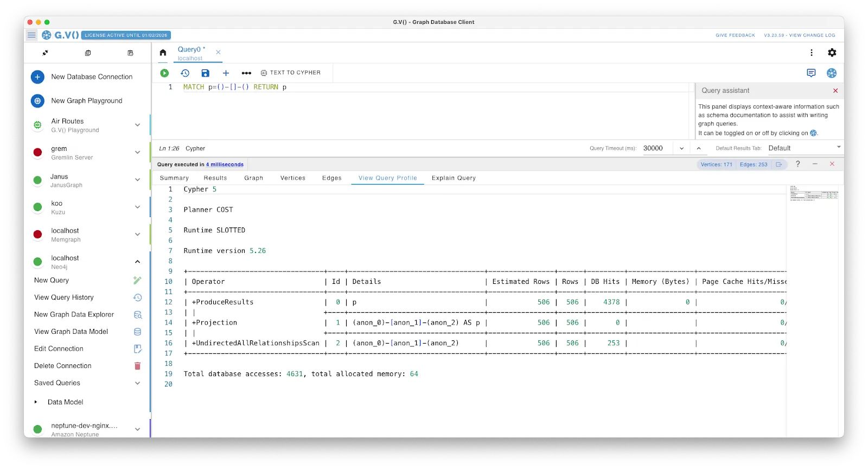
Task: Go to home with the house icon
Action: pos(163,53)
